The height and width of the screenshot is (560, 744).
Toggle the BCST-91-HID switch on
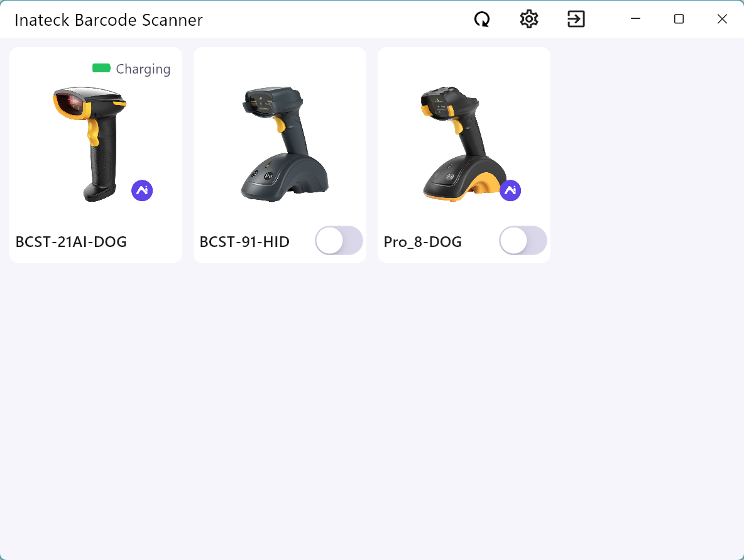[339, 241]
